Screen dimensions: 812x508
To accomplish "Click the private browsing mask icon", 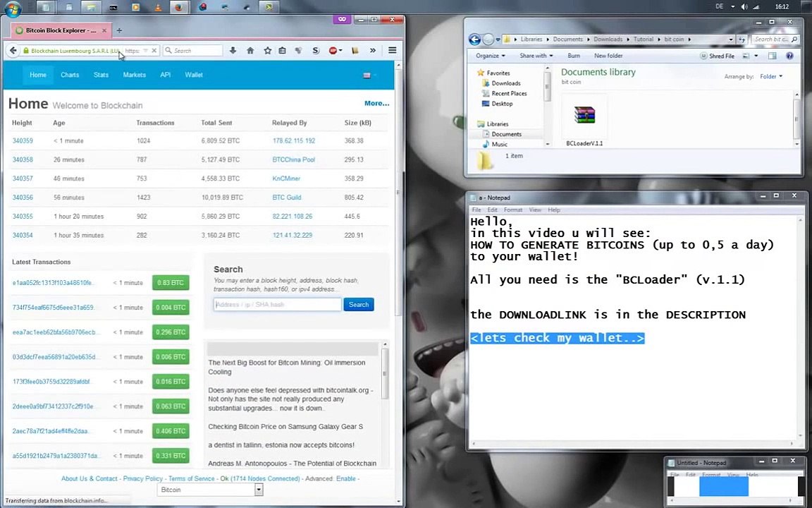I will pyautogui.click(x=342, y=19).
